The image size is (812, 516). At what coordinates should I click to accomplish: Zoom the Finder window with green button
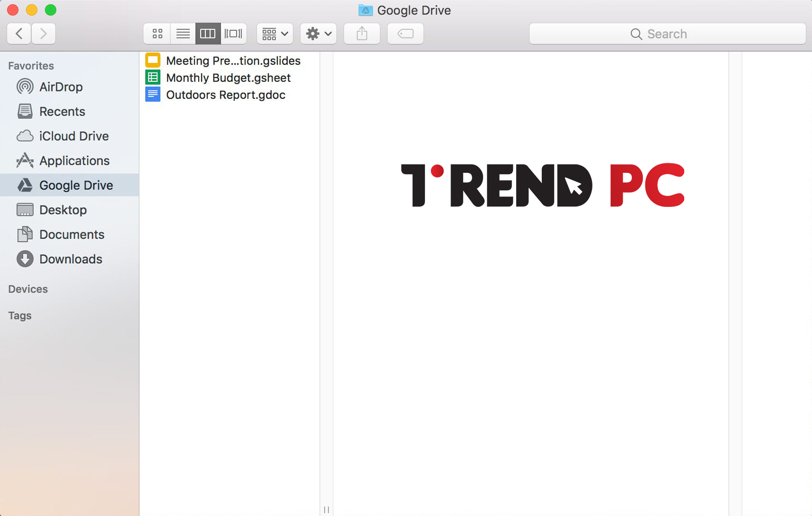[x=51, y=10]
